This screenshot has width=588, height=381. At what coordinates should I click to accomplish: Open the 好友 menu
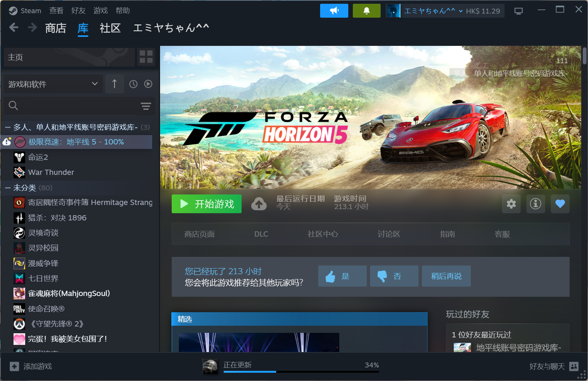click(x=78, y=11)
